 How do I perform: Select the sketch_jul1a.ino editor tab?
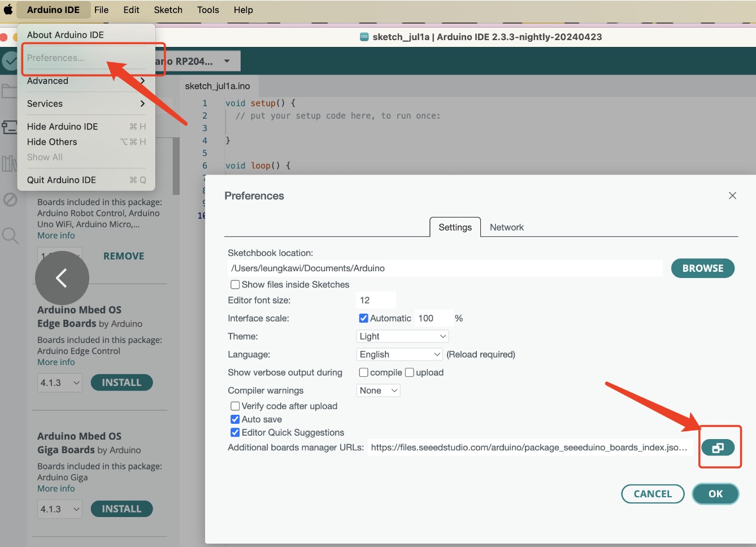click(x=218, y=86)
